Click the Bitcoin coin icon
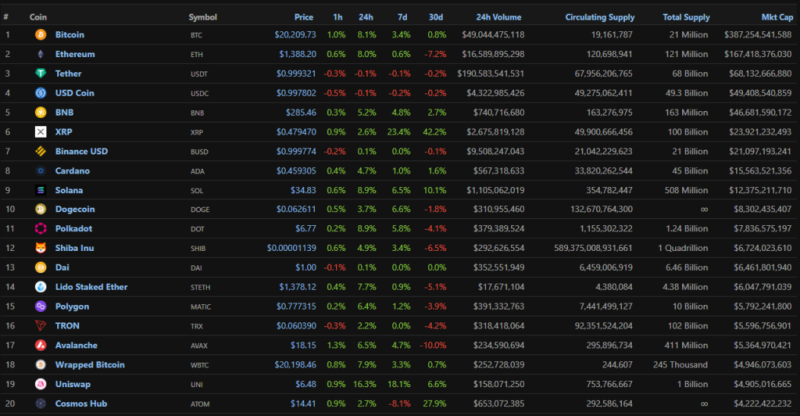 coord(41,34)
